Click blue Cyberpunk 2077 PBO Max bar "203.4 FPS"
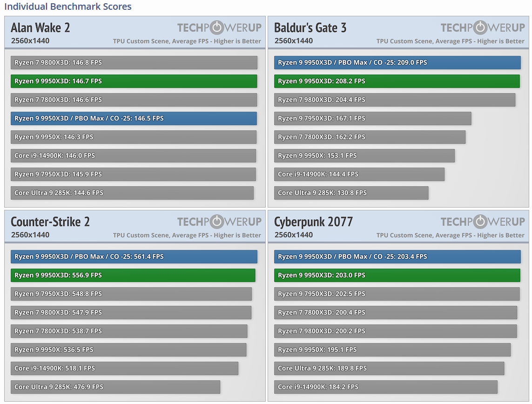This screenshot has width=532, height=404. tap(397, 256)
